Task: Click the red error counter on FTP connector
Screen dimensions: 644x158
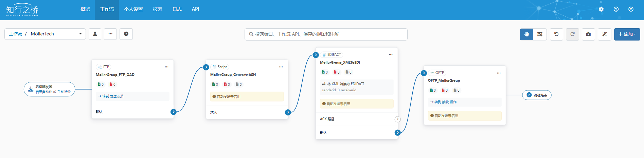Action: pos(112,84)
